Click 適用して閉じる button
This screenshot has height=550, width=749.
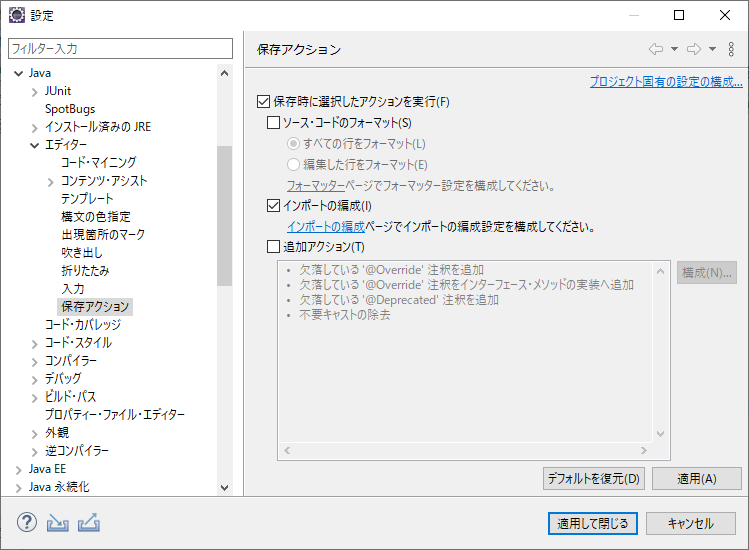[x=592, y=523]
